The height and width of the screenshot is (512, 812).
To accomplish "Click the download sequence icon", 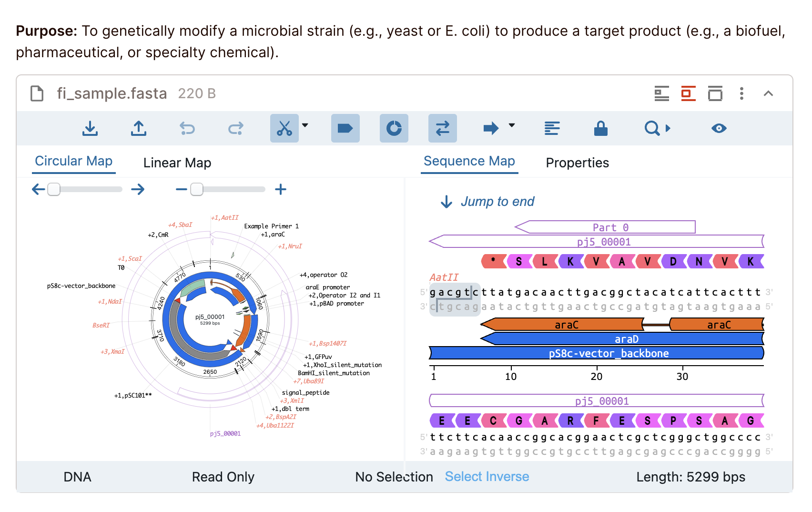I will (x=90, y=128).
